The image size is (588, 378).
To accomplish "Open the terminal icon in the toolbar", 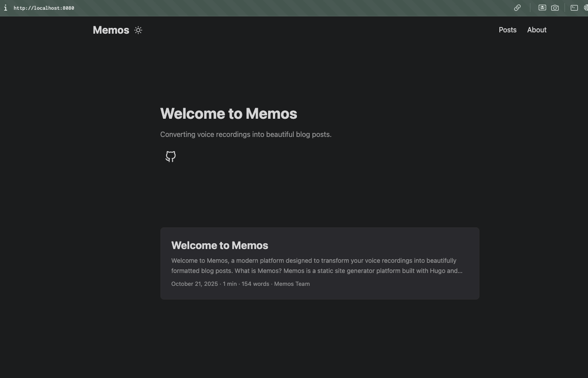I will (x=574, y=8).
